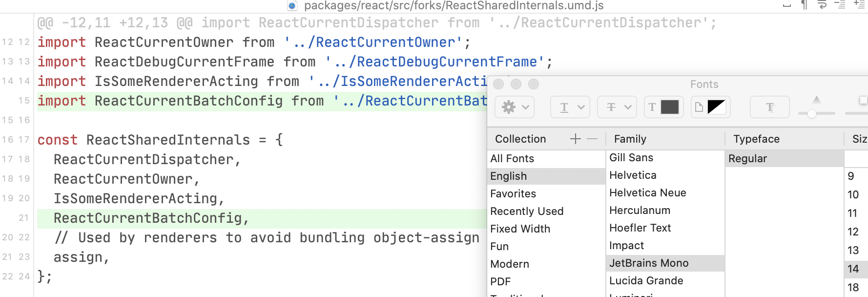The height and width of the screenshot is (297, 868).
Task: Close the Fonts panel window
Action: pyautogui.click(x=498, y=84)
